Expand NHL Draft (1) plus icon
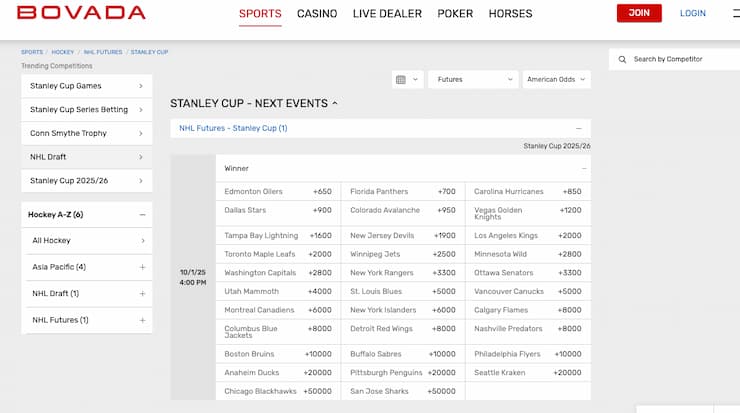 pyautogui.click(x=142, y=294)
